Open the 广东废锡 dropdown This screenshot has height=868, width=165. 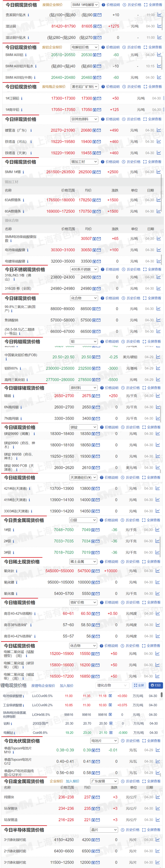click(x=104, y=781)
